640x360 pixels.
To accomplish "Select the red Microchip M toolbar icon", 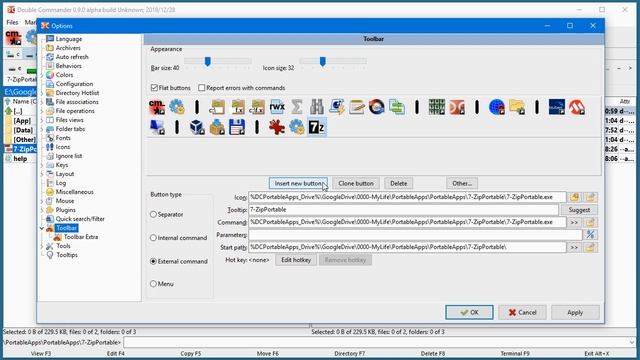I will [x=577, y=107].
